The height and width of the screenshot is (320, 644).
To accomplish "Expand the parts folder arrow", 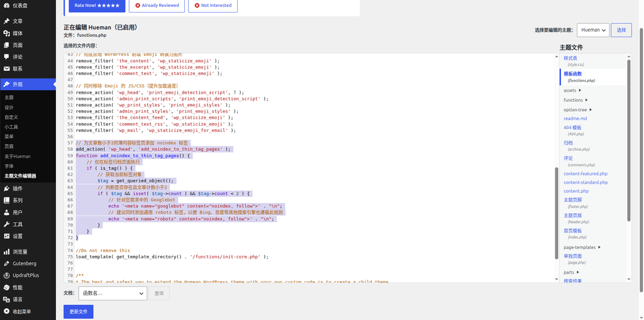I will click(x=578, y=272).
